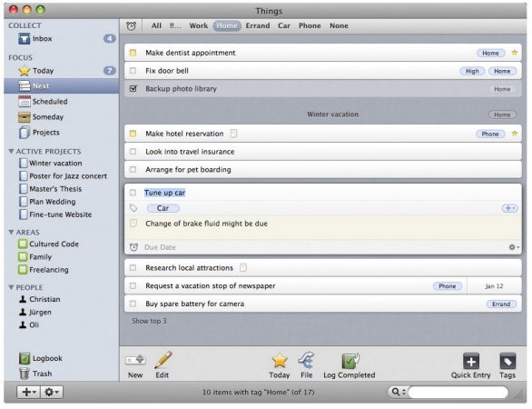Open add-tag dropdown in Tune up car

[x=509, y=208]
